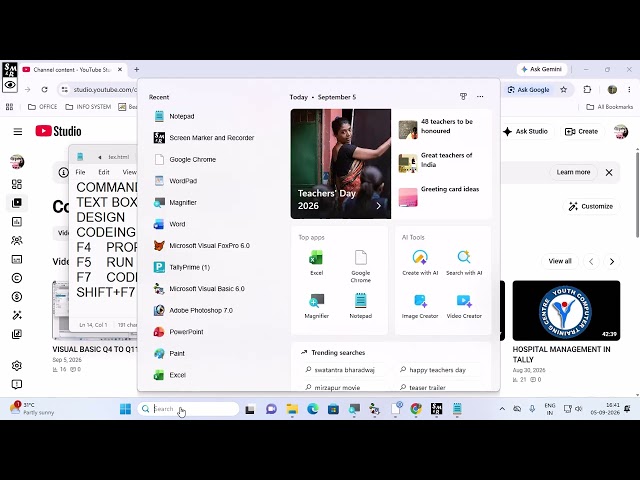This screenshot has width=640, height=480.
Task: Select the Channel content browser tab
Action: [x=73, y=70]
